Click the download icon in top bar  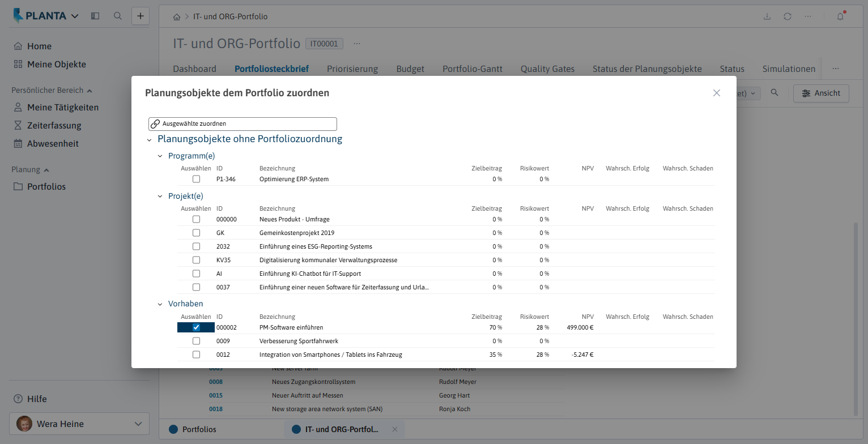(767, 16)
